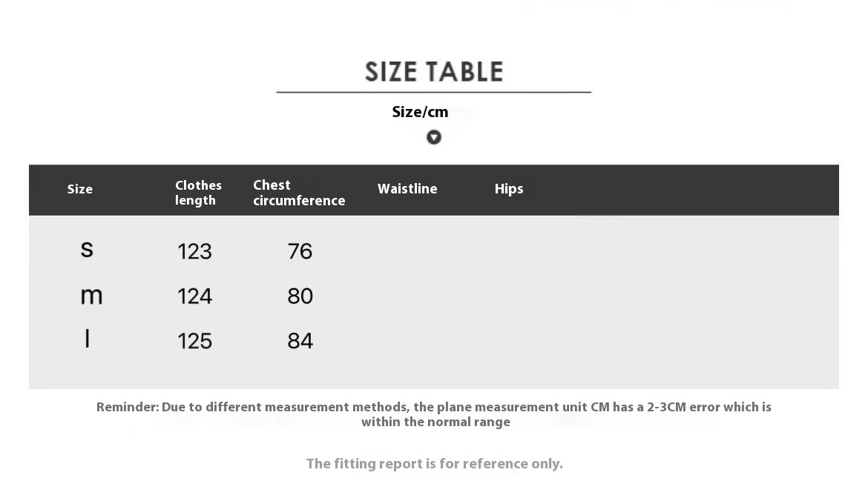
Task: Select the Chest circumference column header
Action: (299, 193)
